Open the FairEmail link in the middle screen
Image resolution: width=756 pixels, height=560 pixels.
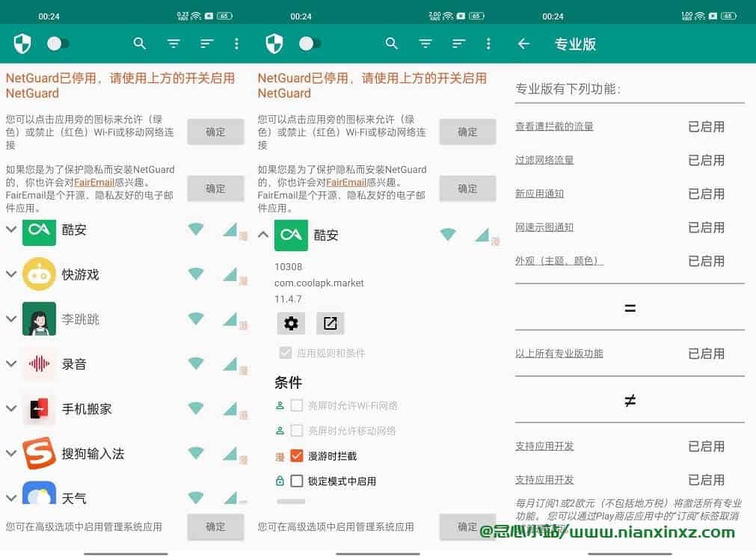click(x=346, y=182)
